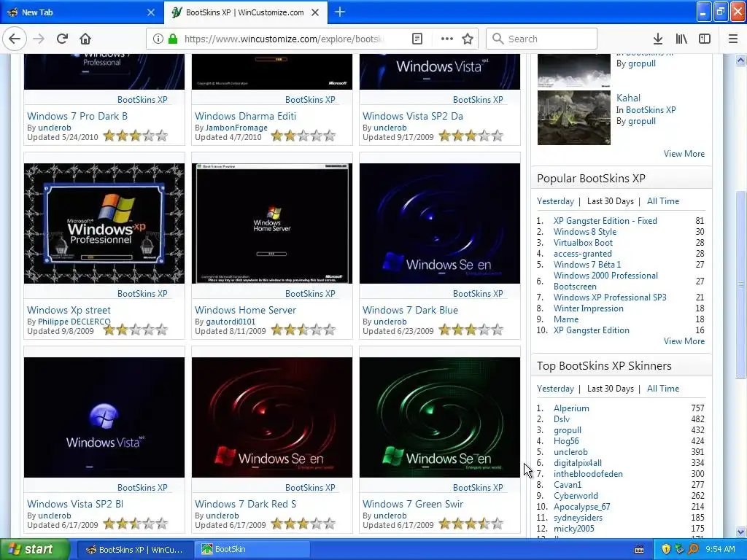Select BootSkins XP WinCustomize tab
Screen dimensions: 747x560
[245, 12]
